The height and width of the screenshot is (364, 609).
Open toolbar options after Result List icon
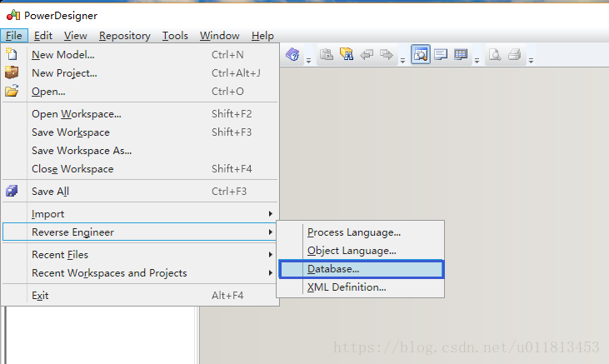click(x=477, y=60)
